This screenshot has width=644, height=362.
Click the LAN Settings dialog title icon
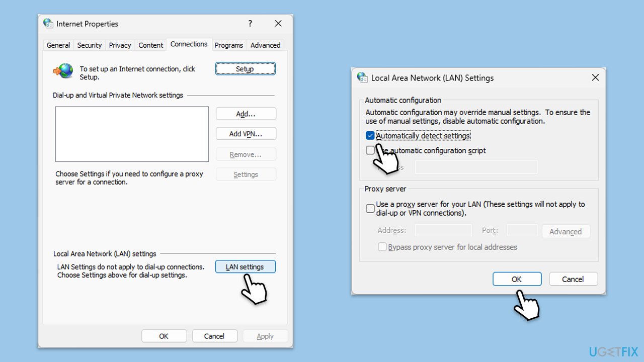click(x=362, y=77)
